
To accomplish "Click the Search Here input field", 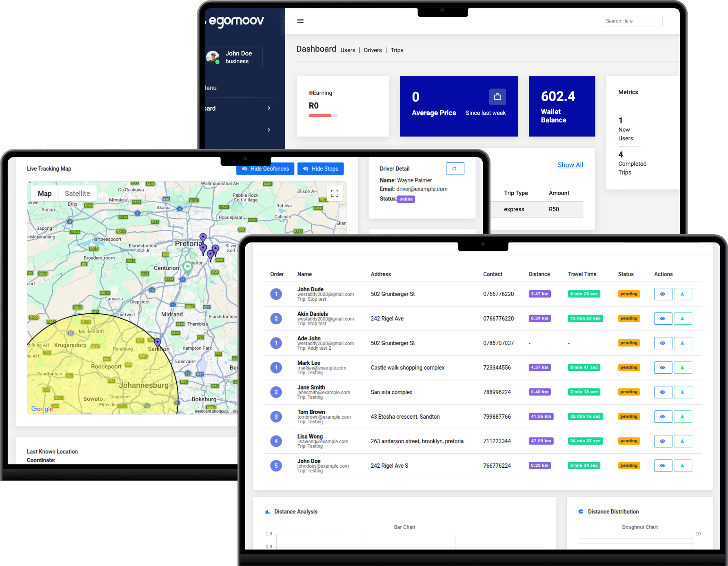I will click(631, 21).
